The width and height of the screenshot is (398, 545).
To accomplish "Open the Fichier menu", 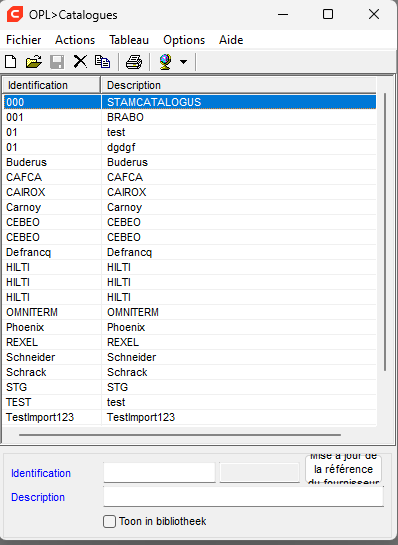I will 24,40.
